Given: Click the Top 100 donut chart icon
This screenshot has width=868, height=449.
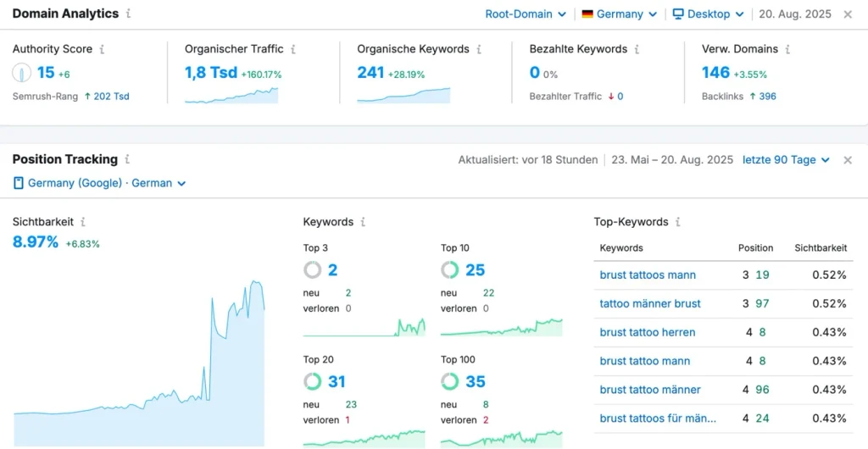Looking at the screenshot, I should [449, 381].
